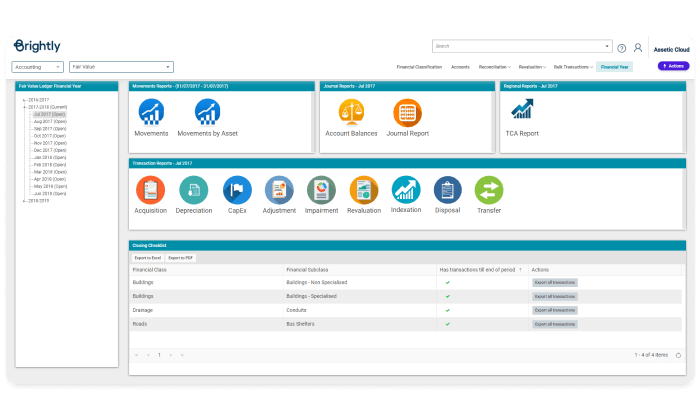Image resolution: width=700 pixels, height=420 pixels.
Task: Click in the Search input field
Action: pos(518,46)
